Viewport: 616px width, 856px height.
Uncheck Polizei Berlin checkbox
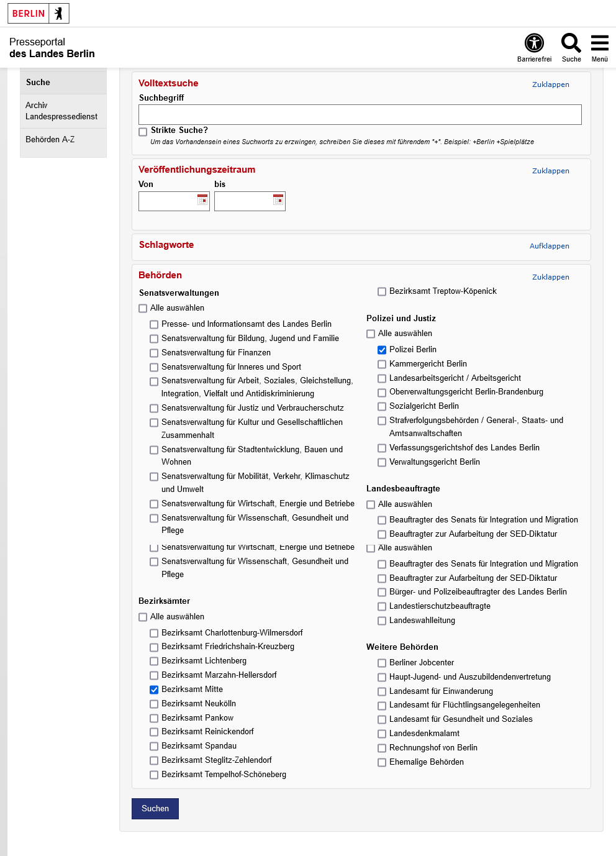382,350
